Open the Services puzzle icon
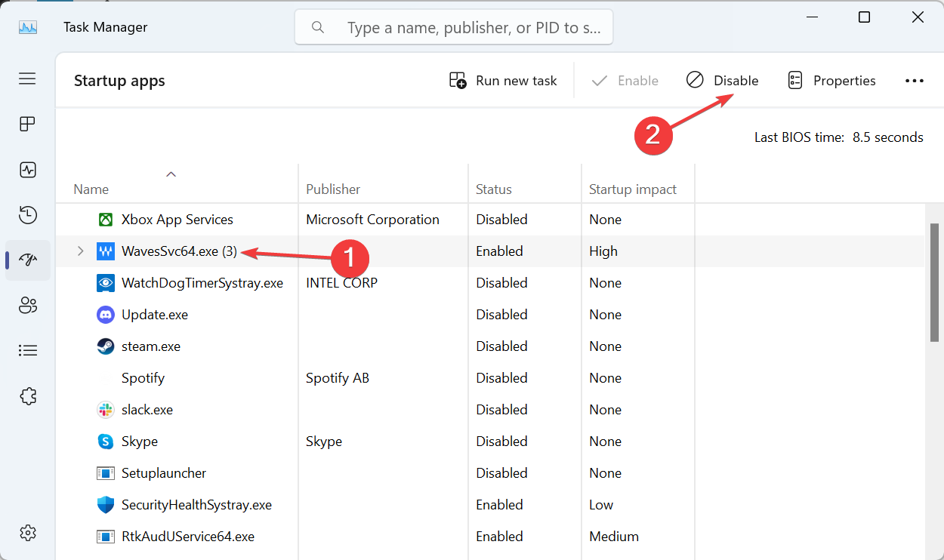The width and height of the screenshot is (944, 560). pyautogui.click(x=28, y=396)
